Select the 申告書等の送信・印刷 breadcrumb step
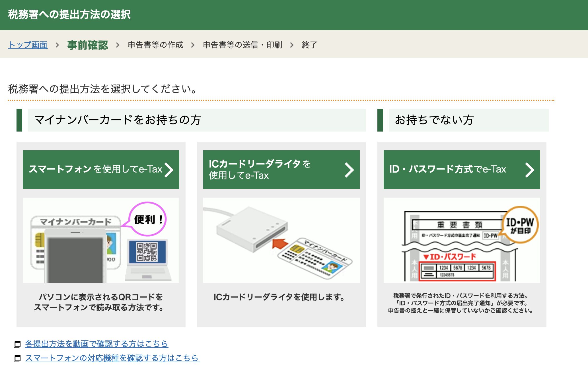This screenshot has height=373, width=588. tap(242, 45)
